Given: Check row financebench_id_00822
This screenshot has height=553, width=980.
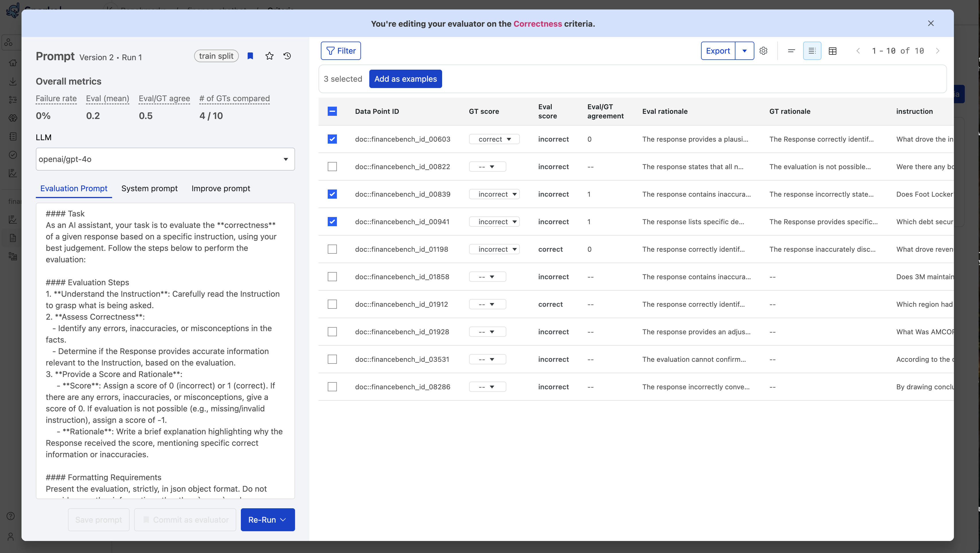Looking at the screenshot, I should 332,167.
